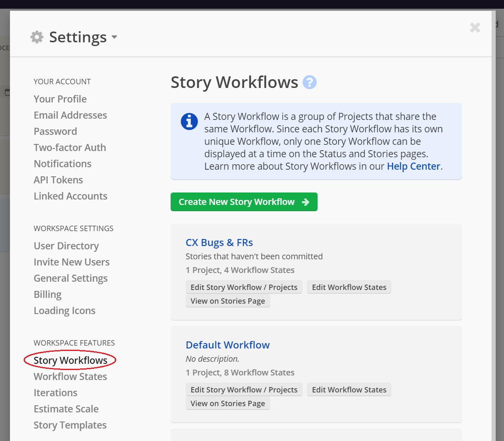Open the Default Workflow link
Image resolution: width=504 pixels, height=441 pixels.
(x=228, y=345)
